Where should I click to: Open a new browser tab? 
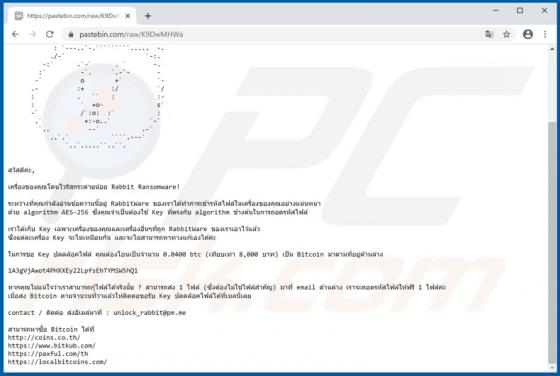pos(148,16)
